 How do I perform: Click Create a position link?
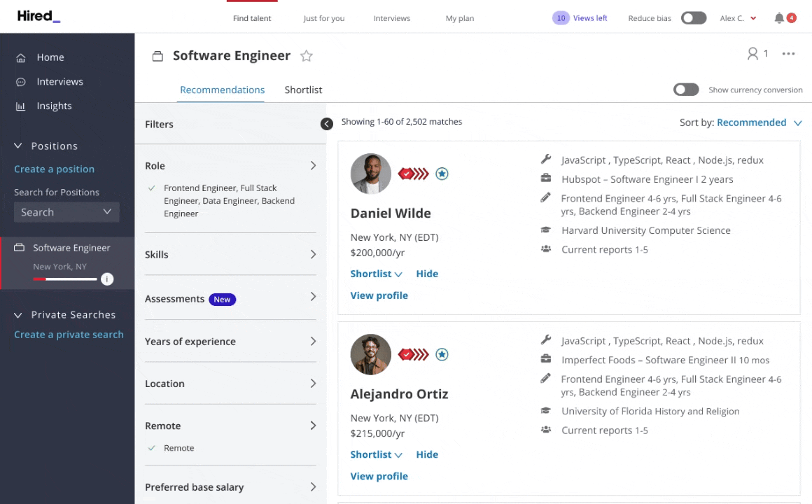[54, 169]
